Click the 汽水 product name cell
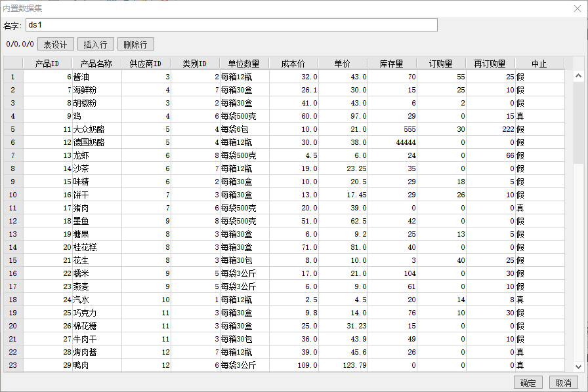The image size is (588, 392). tap(96, 300)
